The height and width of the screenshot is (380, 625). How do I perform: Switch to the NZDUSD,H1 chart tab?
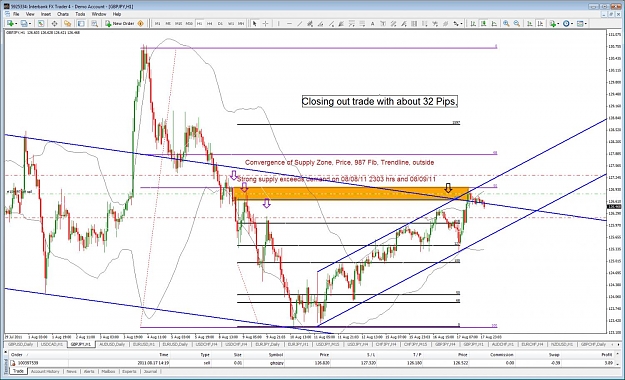tap(561, 344)
